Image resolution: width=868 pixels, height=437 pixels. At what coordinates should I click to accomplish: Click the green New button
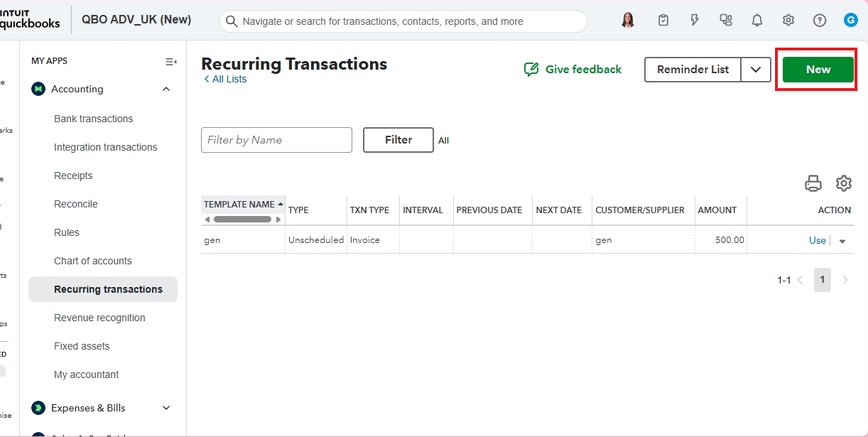click(818, 70)
